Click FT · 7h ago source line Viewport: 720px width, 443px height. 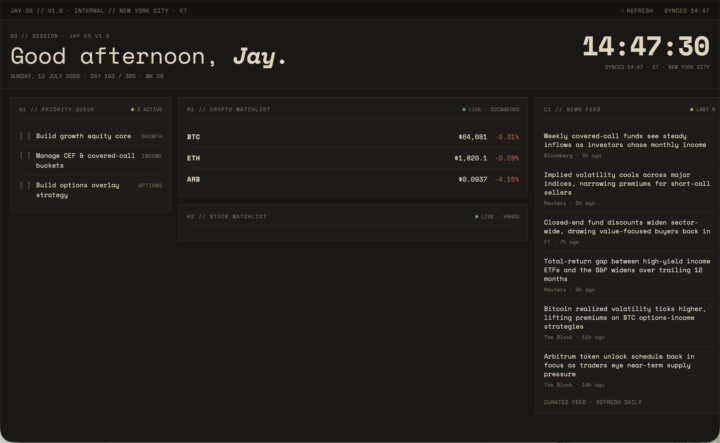[561, 242]
